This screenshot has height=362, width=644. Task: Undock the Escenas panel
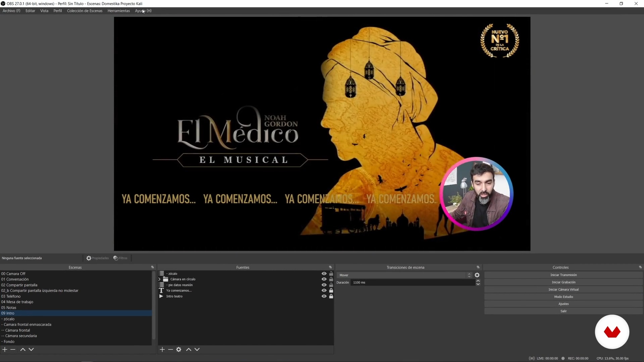[x=152, y=267]
